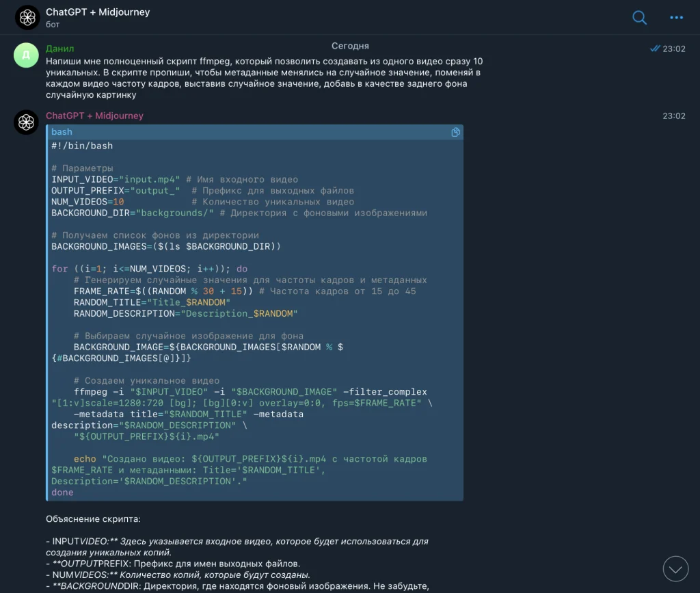Click the #!/bin/bash line

pos(82,146)
